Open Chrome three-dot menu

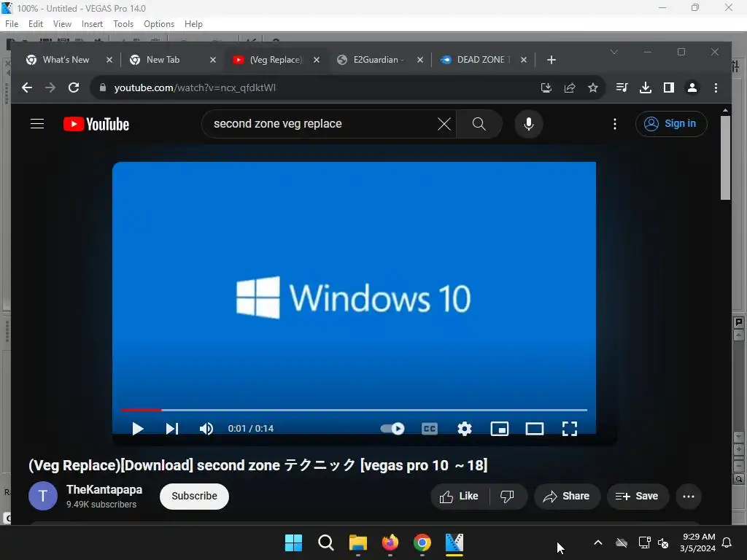click(716, 87)
